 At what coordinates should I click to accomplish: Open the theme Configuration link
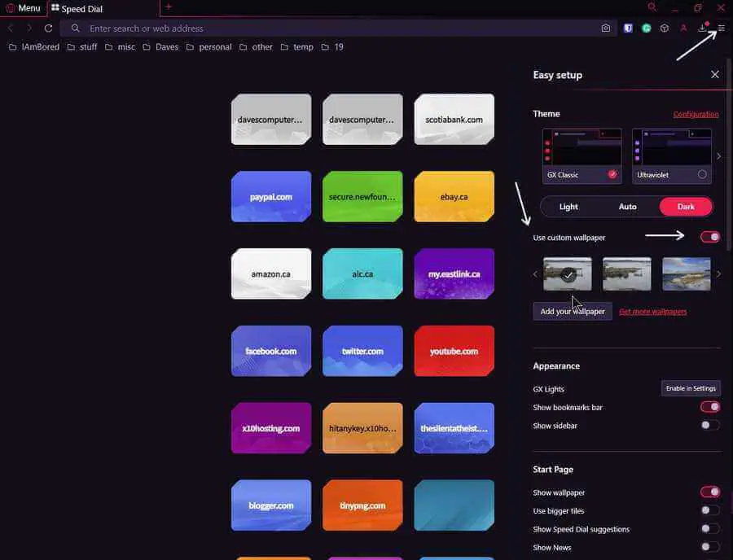[x=696, y=115]
